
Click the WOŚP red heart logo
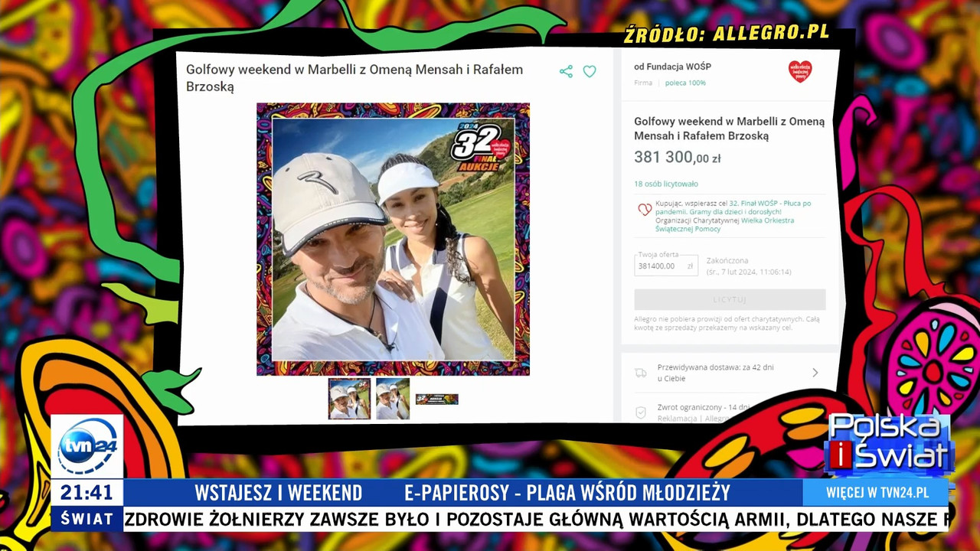click(x=800, y=71)
